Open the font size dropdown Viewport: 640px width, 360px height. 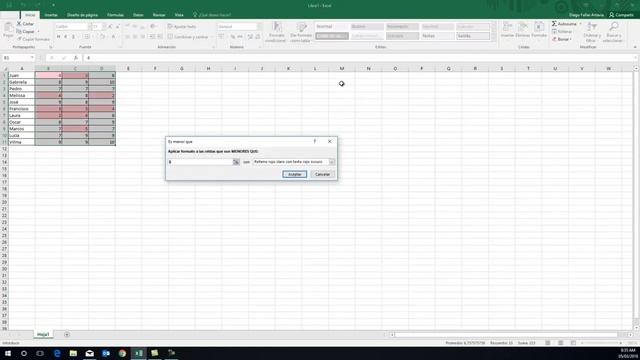click(104, 27)
